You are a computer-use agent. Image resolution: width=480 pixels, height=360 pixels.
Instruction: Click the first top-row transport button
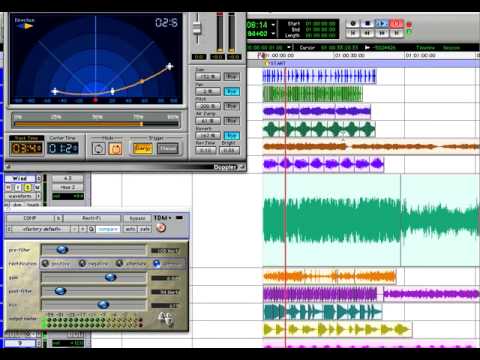(x=353, y=24)
